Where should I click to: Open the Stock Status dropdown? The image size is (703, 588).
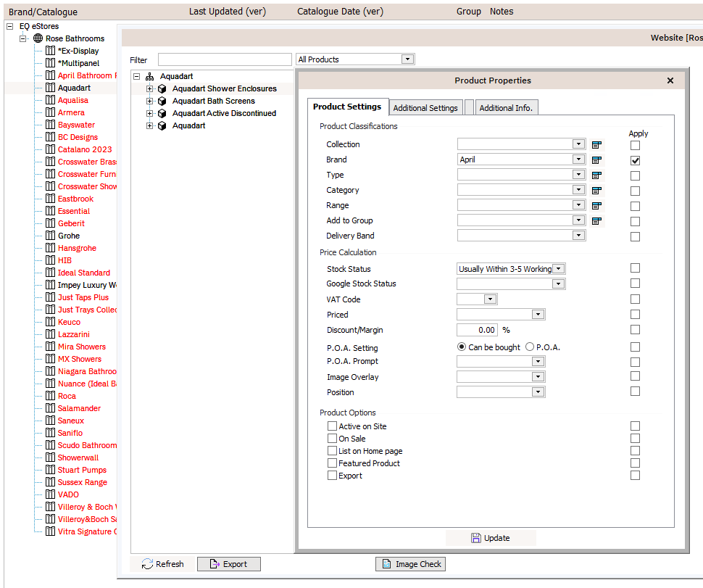coord(559,269)
